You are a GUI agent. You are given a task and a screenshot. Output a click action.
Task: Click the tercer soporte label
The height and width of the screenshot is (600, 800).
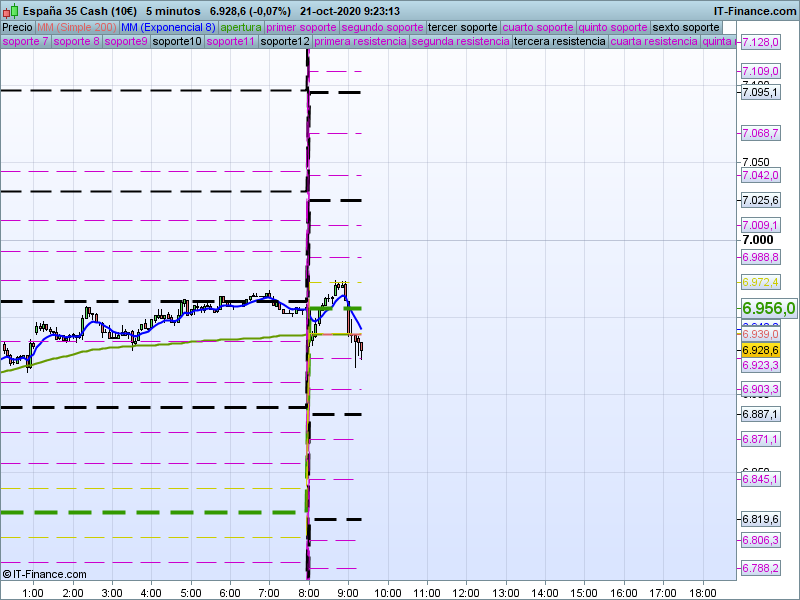(x=462, y=27)
